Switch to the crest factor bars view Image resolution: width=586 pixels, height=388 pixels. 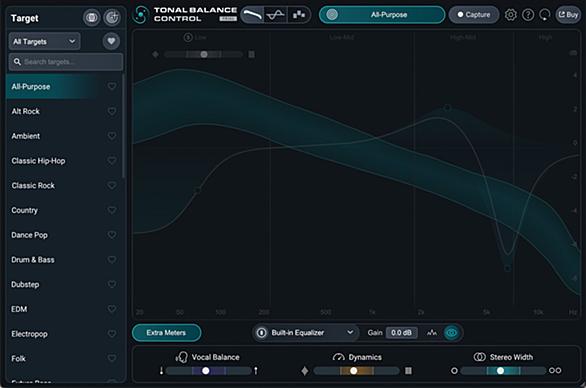[299, 15]
